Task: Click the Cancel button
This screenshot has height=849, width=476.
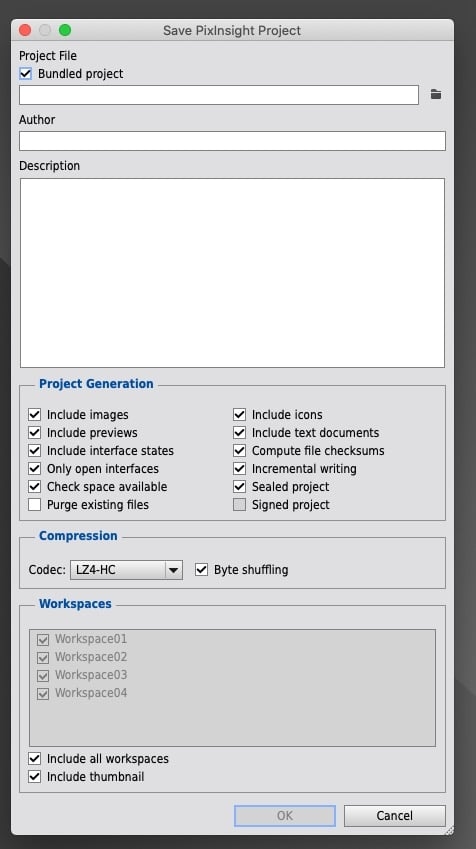Action: pyautogui.click(x=394, y=815)
